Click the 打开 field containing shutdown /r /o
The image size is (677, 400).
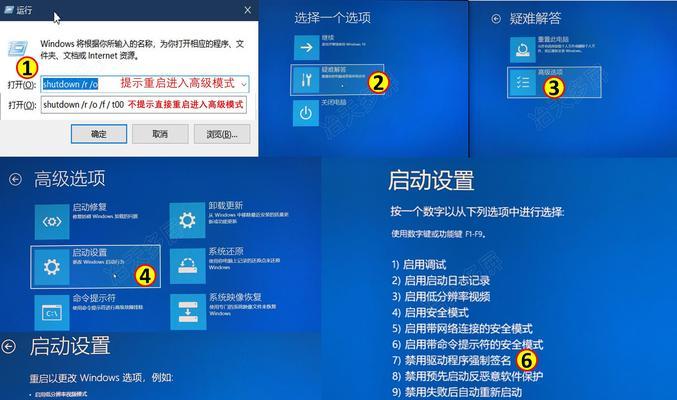(145, 84)
